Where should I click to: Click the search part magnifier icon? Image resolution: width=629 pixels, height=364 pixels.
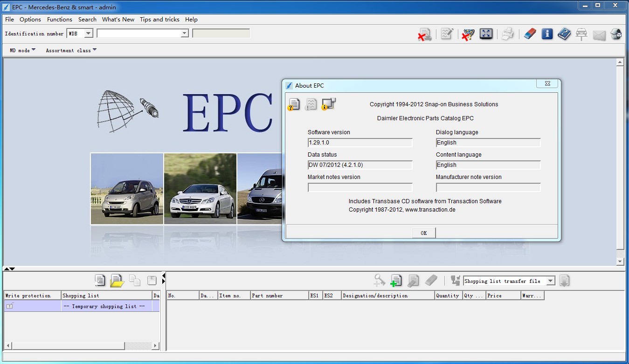point(380,280)
